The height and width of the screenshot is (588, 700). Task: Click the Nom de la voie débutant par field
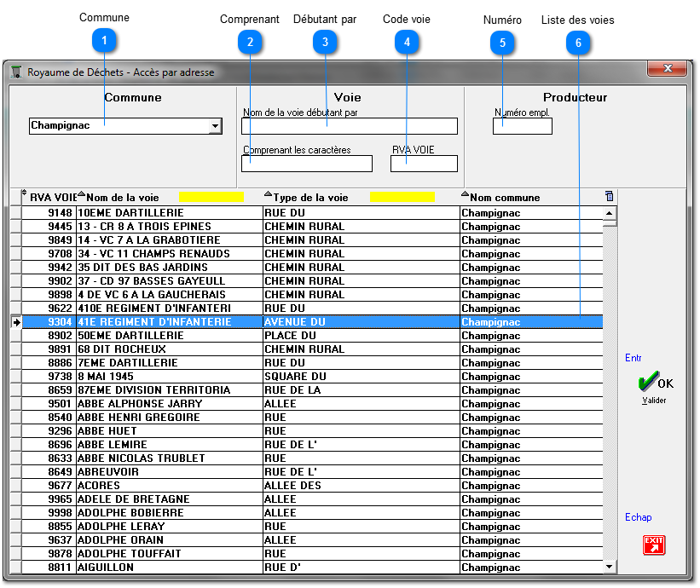point(350,126)
